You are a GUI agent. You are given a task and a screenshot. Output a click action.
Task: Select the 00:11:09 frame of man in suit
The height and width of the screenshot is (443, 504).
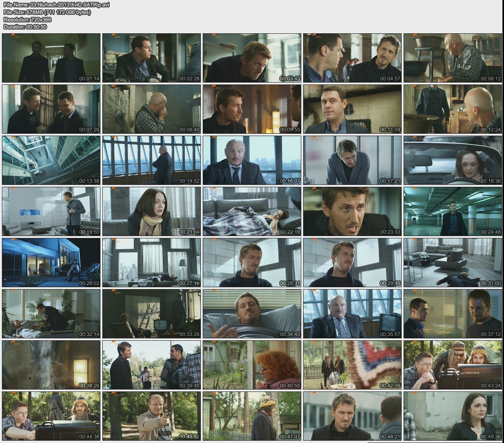(x=352, y=109)
